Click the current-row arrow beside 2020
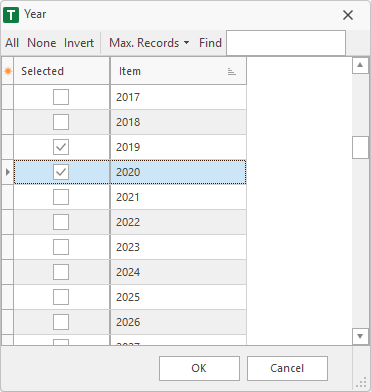The width and height of the screenshot is (371, 392). (8, 172)
